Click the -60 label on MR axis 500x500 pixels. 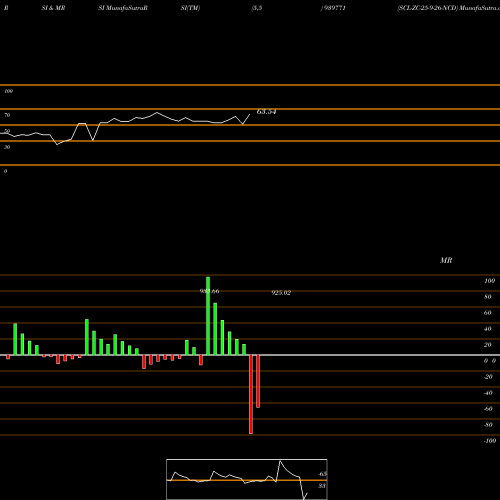coord(488,409)
